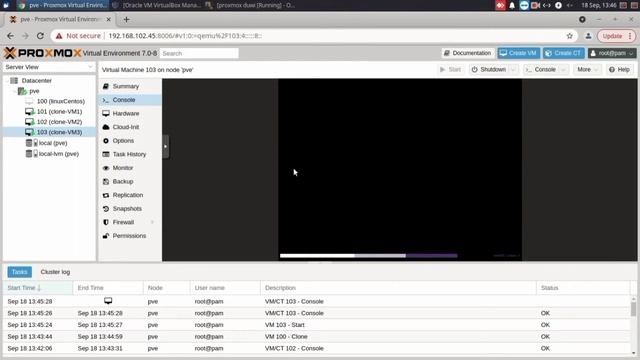The width and height of the screenshot is (640, 360).
Task: Click the task log vertical scrollbar
Action: 633,308
